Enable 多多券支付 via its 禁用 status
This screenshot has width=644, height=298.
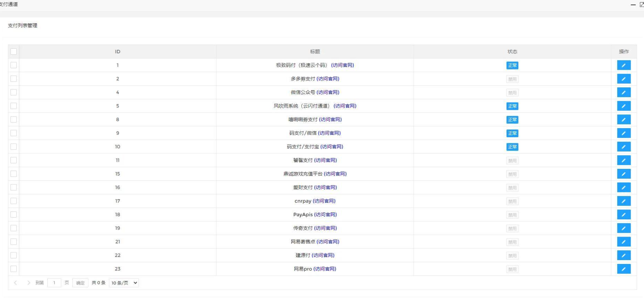pyautogui.click(x=512, y=79)
